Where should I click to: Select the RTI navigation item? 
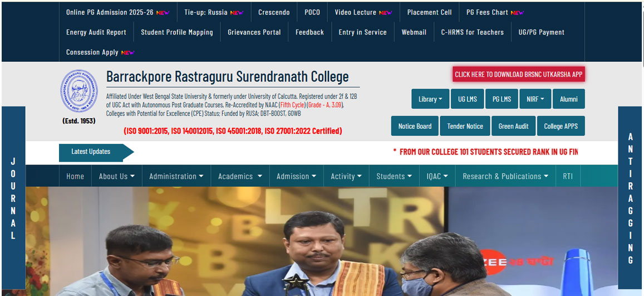click(x=568, y=176)
